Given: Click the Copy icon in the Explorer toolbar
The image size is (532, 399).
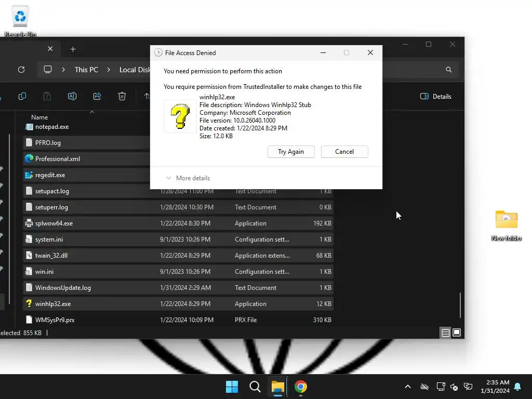Looking at the screenshot, I should (22, 96).
